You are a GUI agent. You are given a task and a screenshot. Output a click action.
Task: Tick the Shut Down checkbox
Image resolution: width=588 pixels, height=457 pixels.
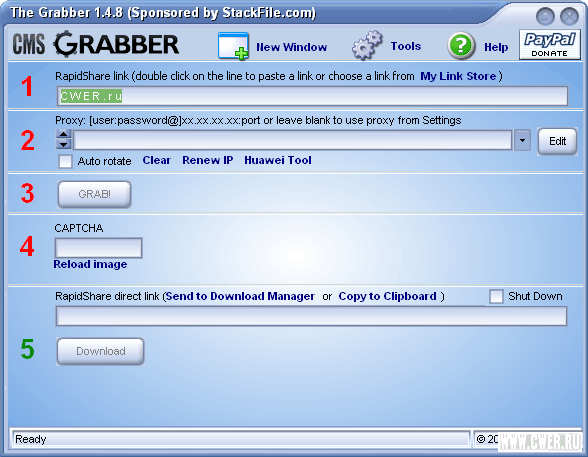click(x=496, y=296)
